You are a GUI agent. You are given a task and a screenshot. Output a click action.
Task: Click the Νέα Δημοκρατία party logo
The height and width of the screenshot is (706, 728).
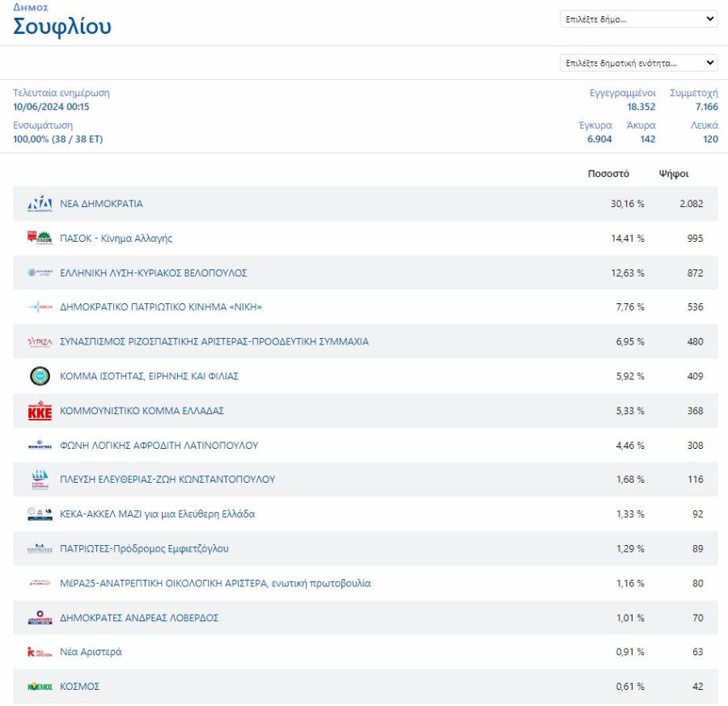pyautogui.click(x=40, y=204)
